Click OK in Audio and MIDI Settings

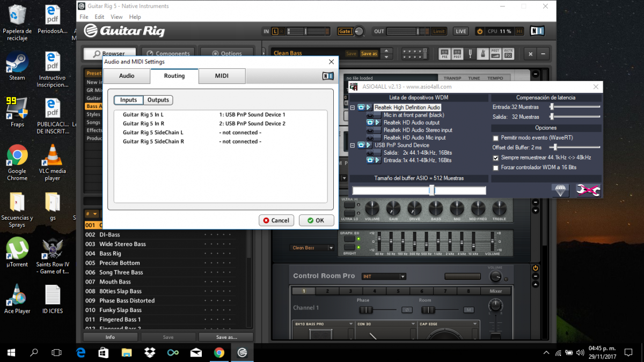(x=316, y=220)
